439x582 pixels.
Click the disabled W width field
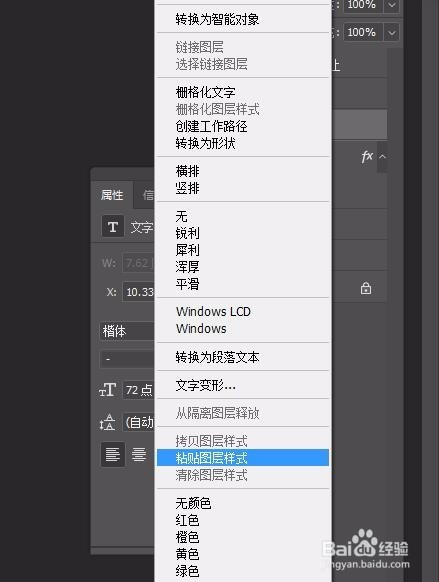tap(138, 263)
